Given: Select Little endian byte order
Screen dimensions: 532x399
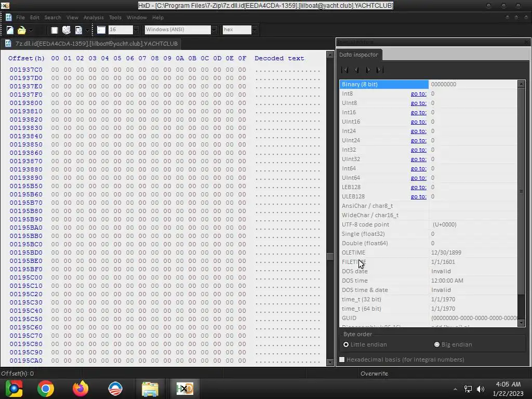Looking at the screenshot, I should [x=365, y=344].
